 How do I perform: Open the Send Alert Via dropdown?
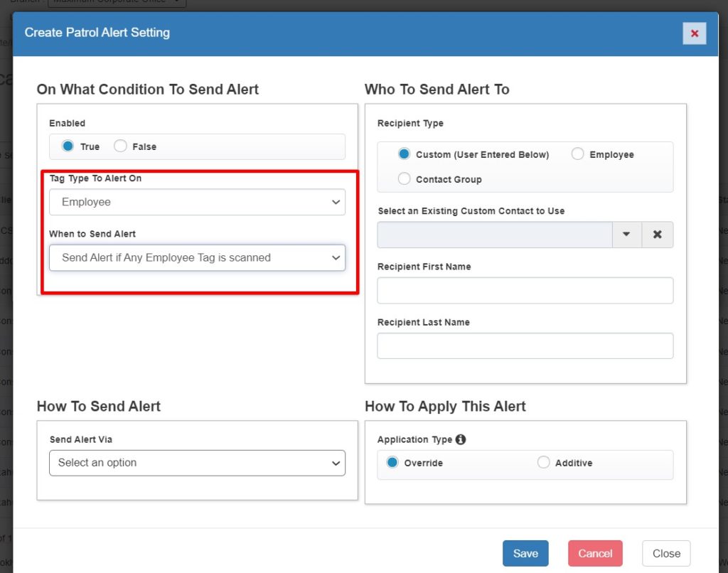coord(197,463)
